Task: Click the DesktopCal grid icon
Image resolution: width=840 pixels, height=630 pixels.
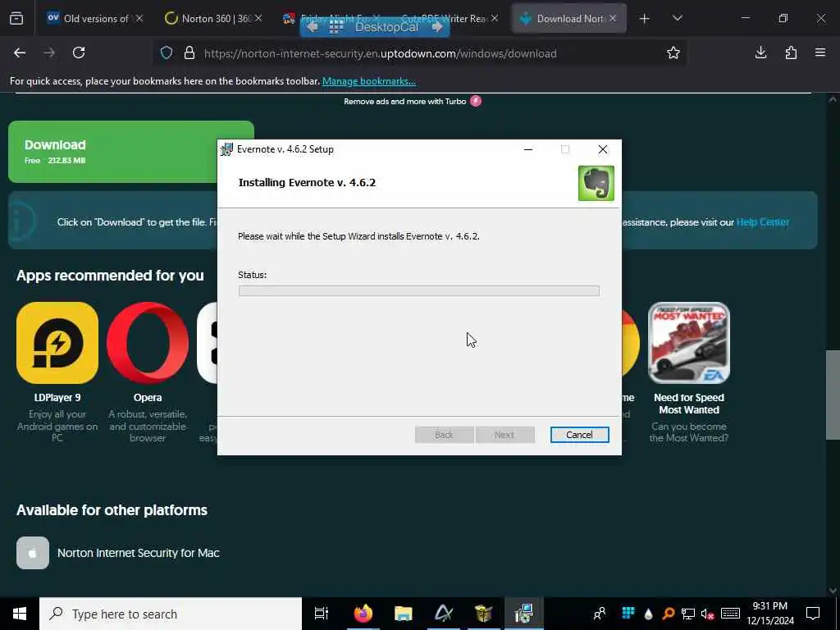Action: click(336, 27)
